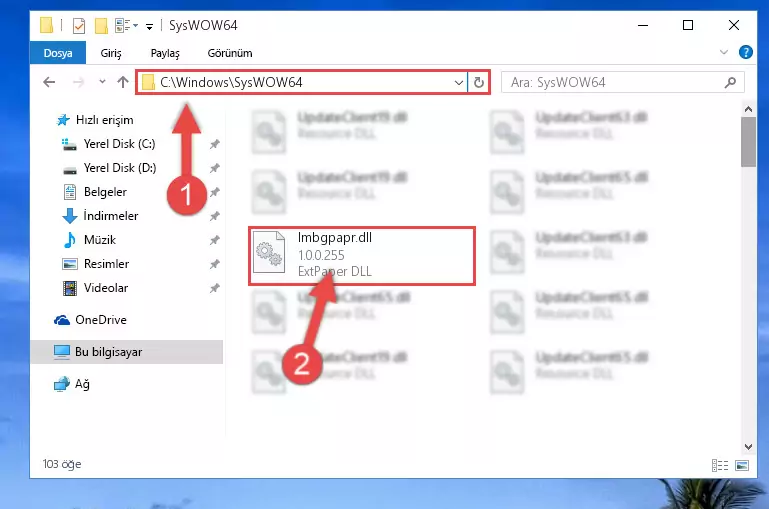The width and height of the screenshot is (769, 509).
Task: Open Yerel Disk (D:) in sidebar
Action: click(x=120, y=168)
